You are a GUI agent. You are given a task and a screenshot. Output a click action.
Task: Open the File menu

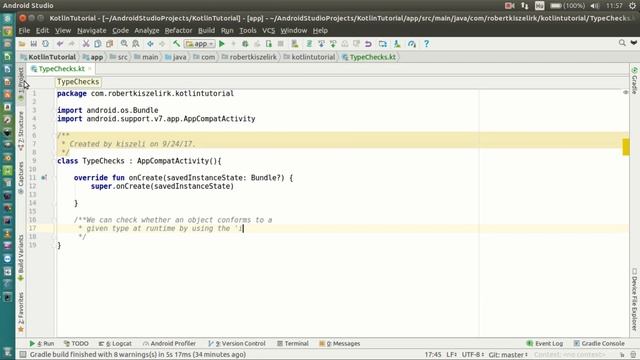click(x=24, y=31)
